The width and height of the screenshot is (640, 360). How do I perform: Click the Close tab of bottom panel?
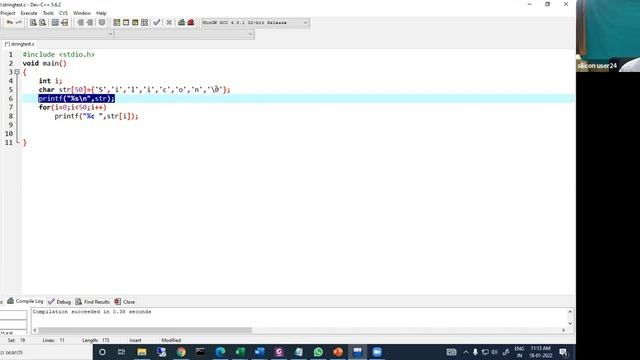(x=125, y=302)
